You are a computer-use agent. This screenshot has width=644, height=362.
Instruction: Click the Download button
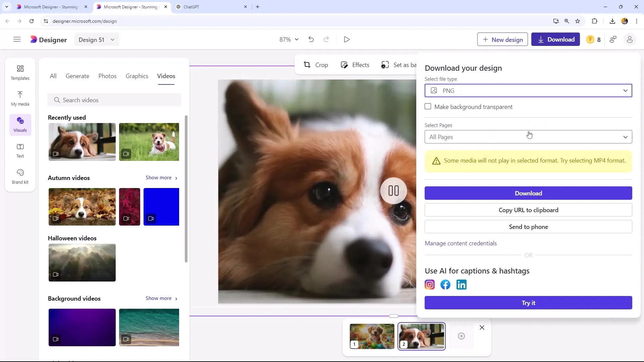(x=529, y=194)
